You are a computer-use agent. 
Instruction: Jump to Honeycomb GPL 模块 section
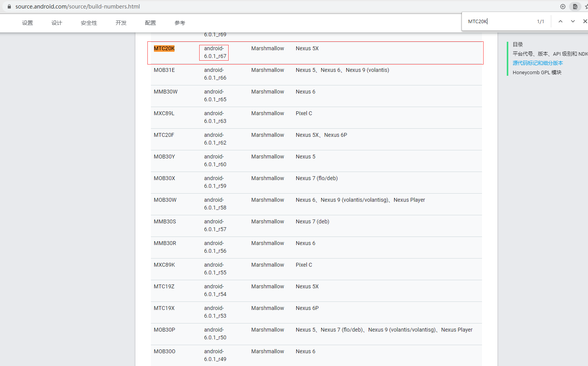pyautogui.click(x=537, y=72)
